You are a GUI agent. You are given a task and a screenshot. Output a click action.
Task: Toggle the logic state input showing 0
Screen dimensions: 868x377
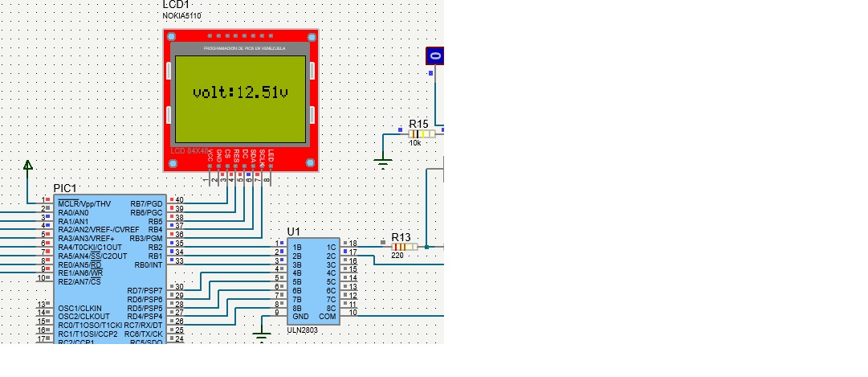click(x=435, y=56)
